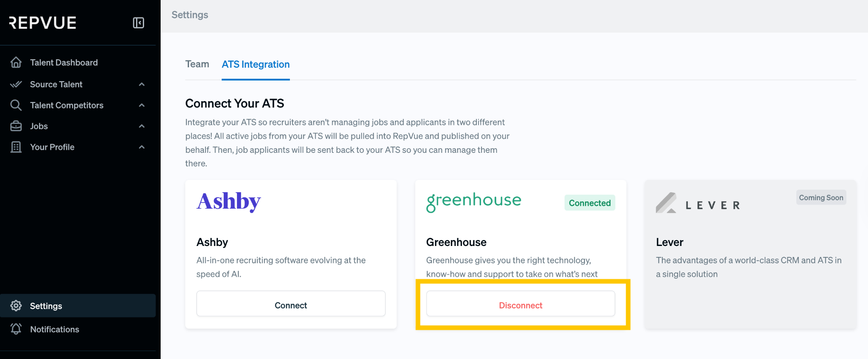The height and width of the screenshot is (359, 868).
Task: Click the Your Profile building icon
Action: click(16, 147)
